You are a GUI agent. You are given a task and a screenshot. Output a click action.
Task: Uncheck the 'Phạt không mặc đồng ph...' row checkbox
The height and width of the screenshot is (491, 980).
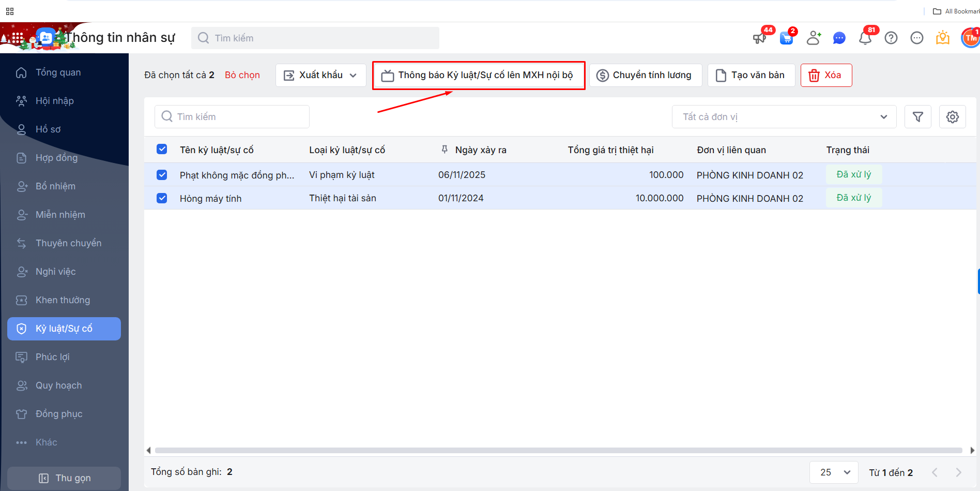pos(162,175)
